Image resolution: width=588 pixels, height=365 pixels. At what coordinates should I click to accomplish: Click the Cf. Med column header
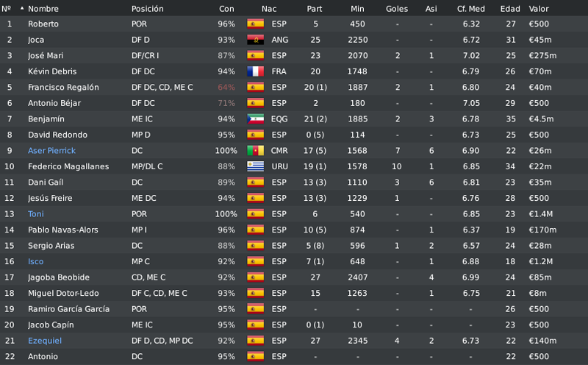(470, 9)
